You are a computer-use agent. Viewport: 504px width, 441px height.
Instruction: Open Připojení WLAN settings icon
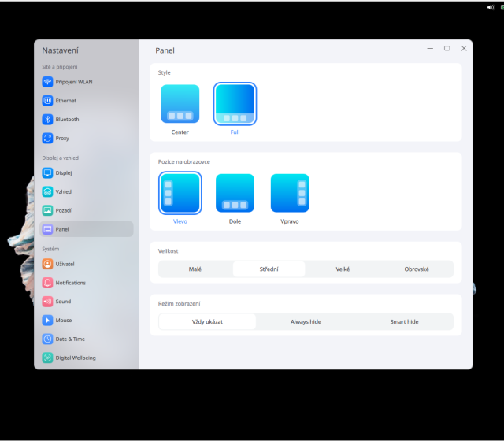[x=47, y=82]
